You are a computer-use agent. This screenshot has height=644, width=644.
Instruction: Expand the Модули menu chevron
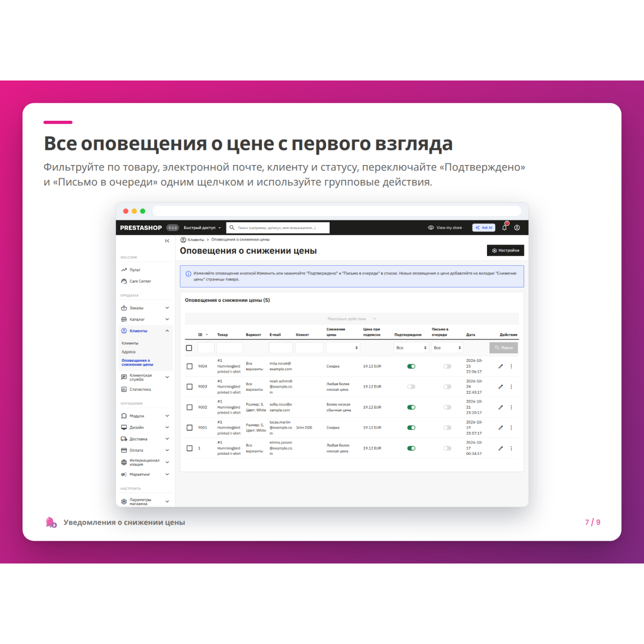coord(167,416)
